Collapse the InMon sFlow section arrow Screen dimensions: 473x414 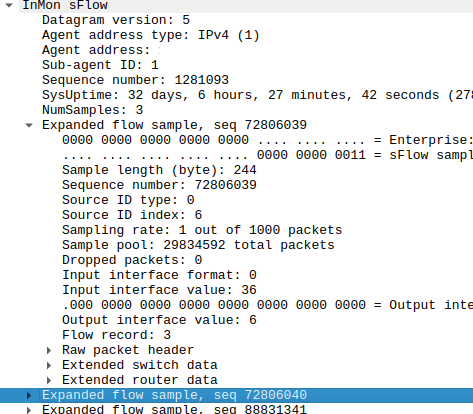point(9,5)
